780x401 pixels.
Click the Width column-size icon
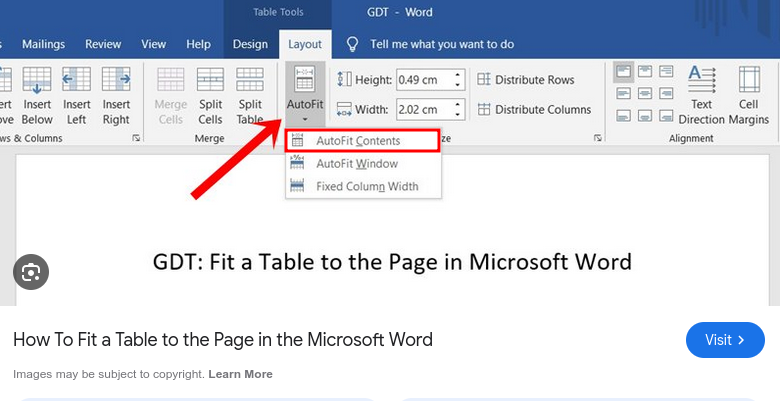(344, 109)
